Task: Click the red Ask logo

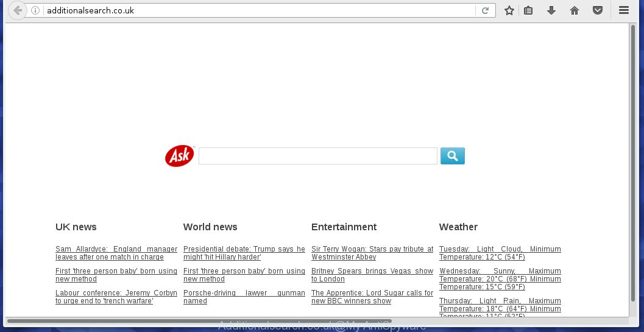Action: click(180, 156)
